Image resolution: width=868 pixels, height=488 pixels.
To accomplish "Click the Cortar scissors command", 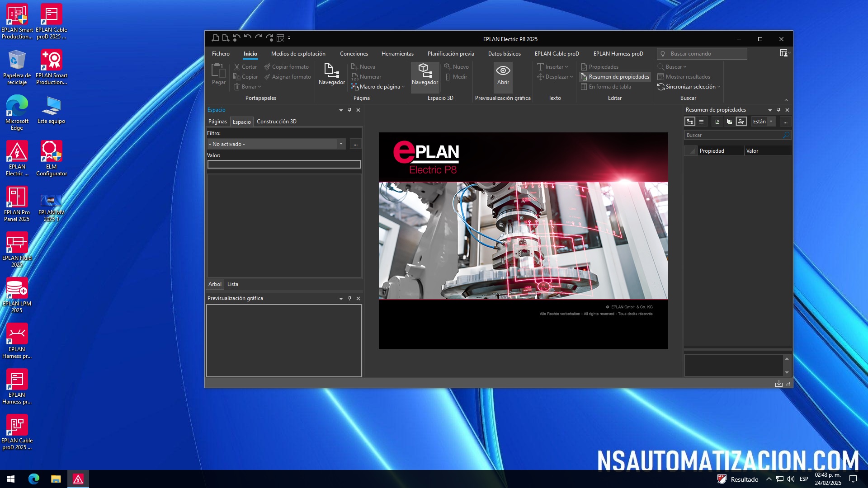I will [245, 66].
